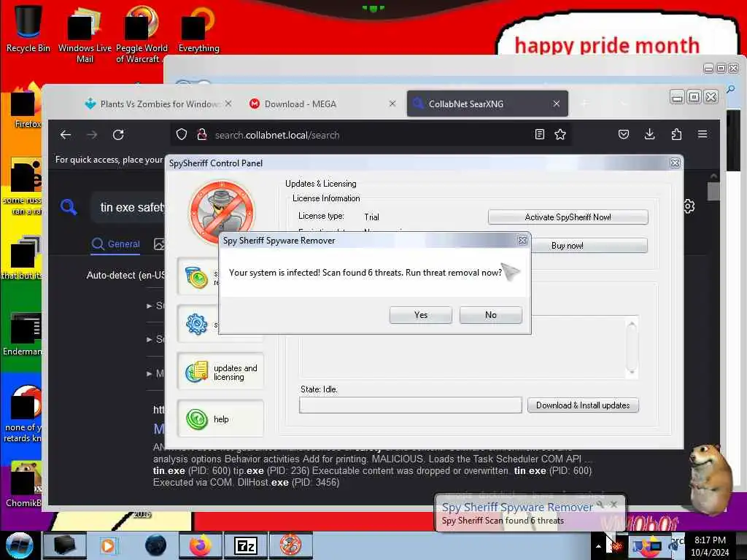Reload the current page

point(118,135)
